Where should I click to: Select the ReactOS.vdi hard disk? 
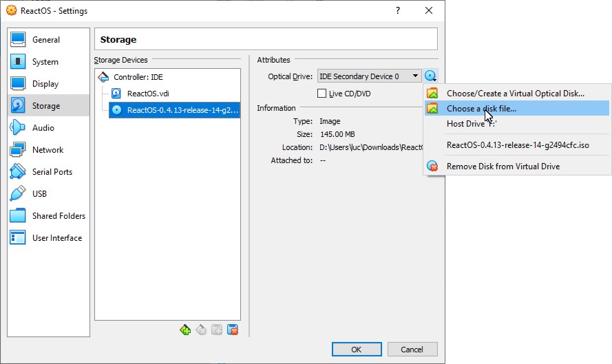pos(174,94)
